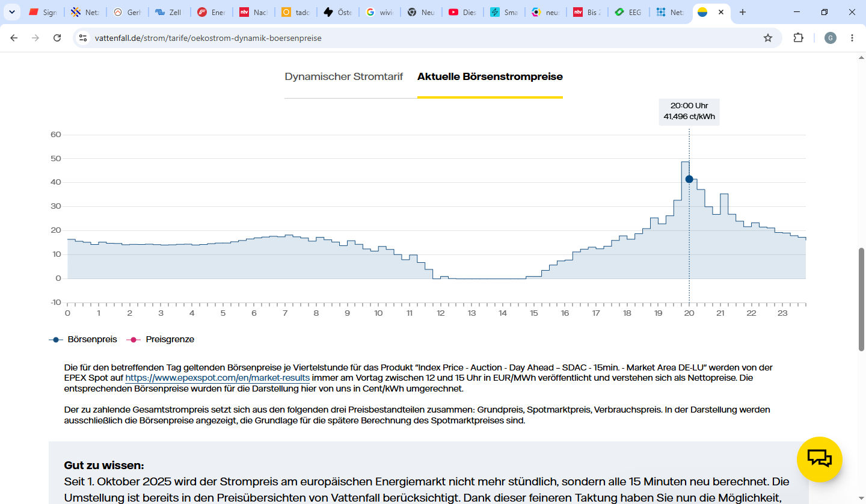
Task: Switch to the 'Zell' browser tab
Action: pyautogui.click(x=168, y=12)
